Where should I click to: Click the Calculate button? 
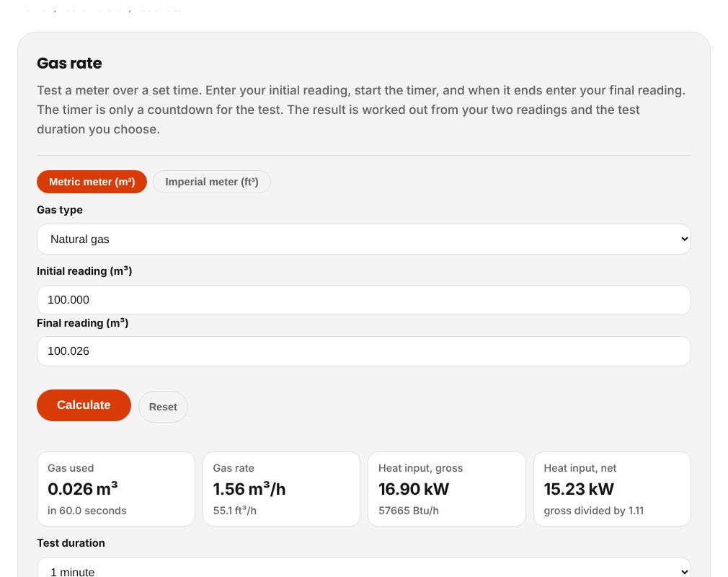(84, 405)
